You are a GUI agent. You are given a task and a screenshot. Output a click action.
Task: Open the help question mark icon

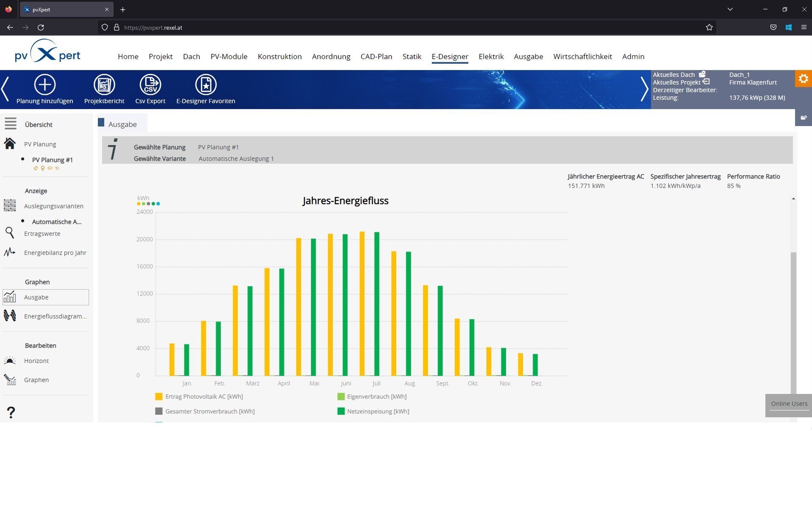pyautogui.click(x=11, y=412)
